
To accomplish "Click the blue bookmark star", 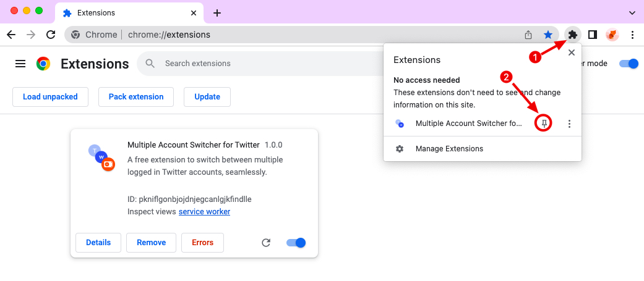I will [x=548, y=35].
